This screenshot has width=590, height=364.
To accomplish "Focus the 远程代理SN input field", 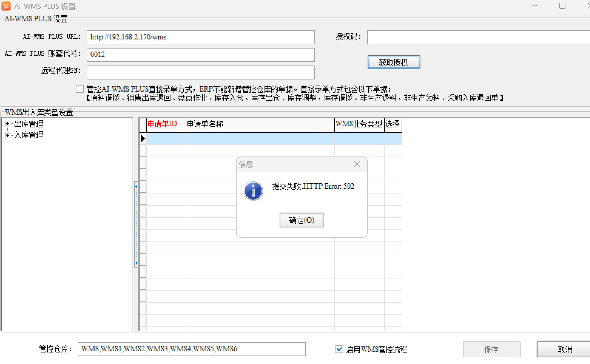I will (201, 72).
